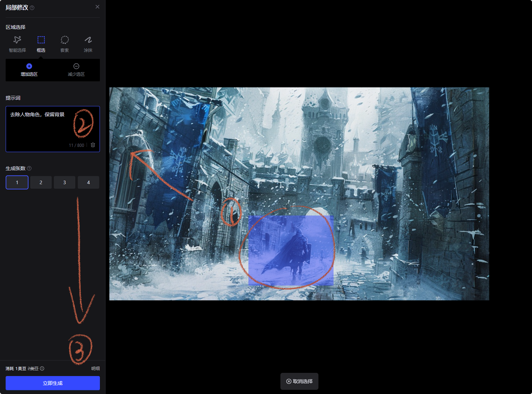This screenshot has height=394, width=532.
Task: Click the 消耗 1美豆 cost text
Action: (16, 368)
